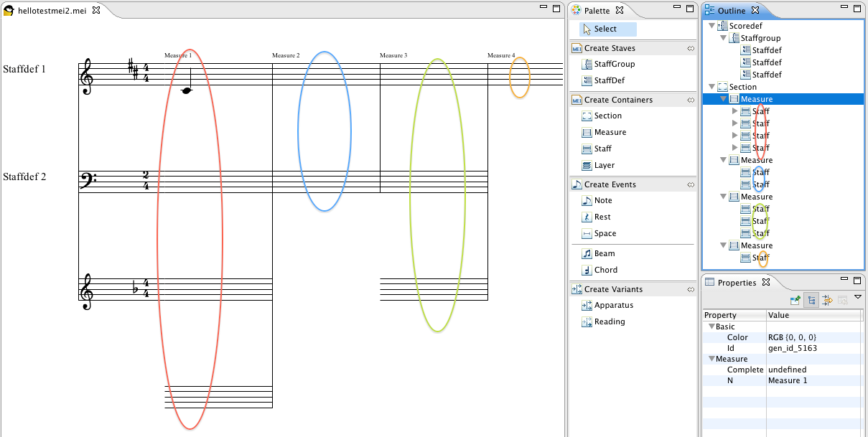Viewport: 868px width, 437px height.
Task: Select the Note tool in the palette
Action: coord(602,201)
